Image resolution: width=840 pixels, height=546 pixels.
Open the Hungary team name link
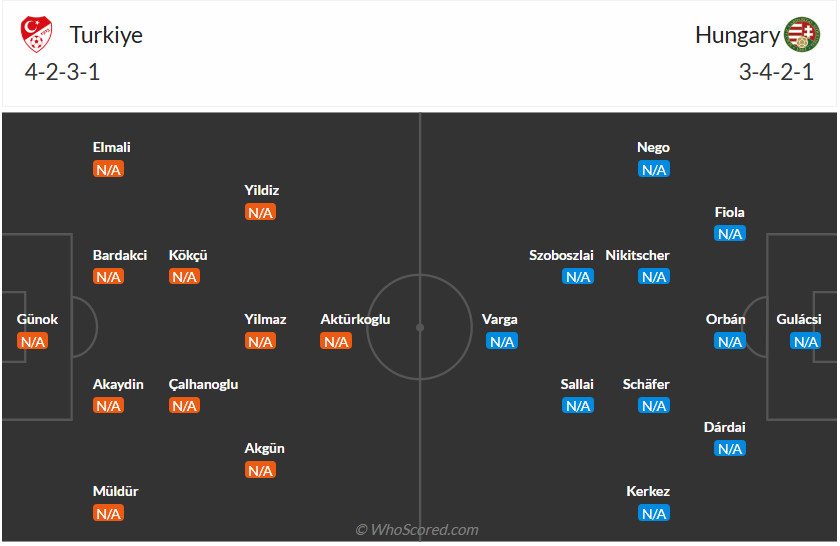click(x=737, y=35)
